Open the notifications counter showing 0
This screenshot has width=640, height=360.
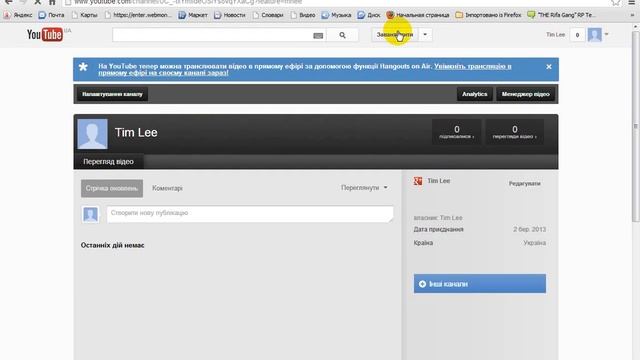point(577,35)
